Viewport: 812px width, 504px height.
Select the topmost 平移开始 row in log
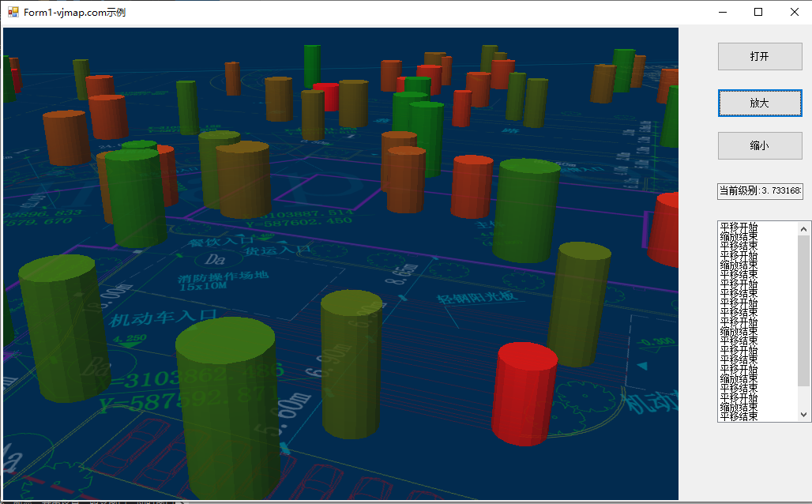point(739,227)
